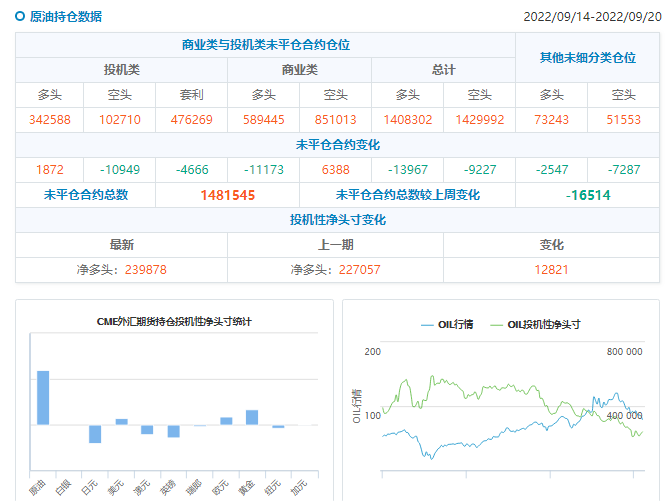Select the 商业类 column header
Screen dimensions: 671x501
(x=299, y=70)
